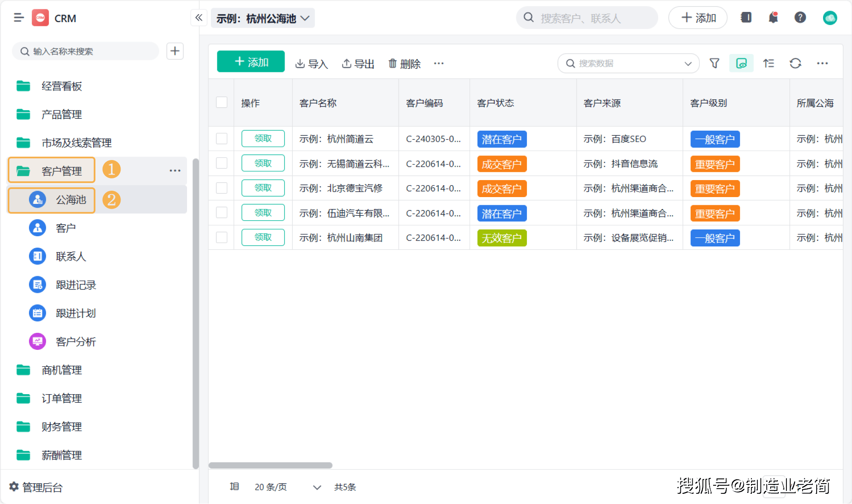Expand the 订单管理 folder

point(49,398)
